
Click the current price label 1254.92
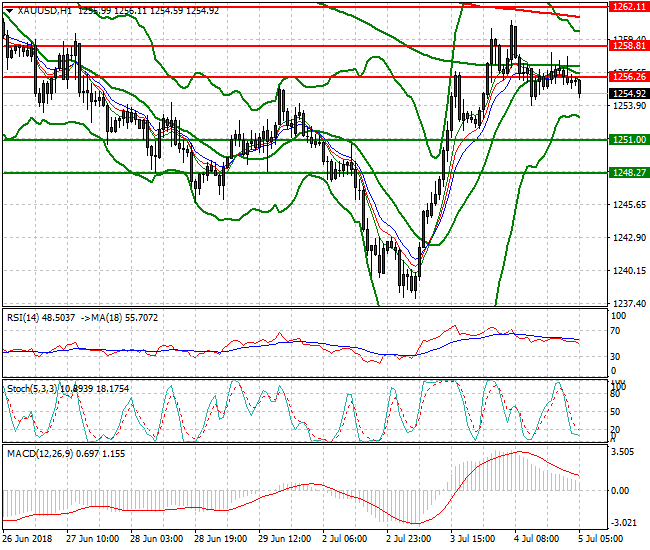coord(629,93)
